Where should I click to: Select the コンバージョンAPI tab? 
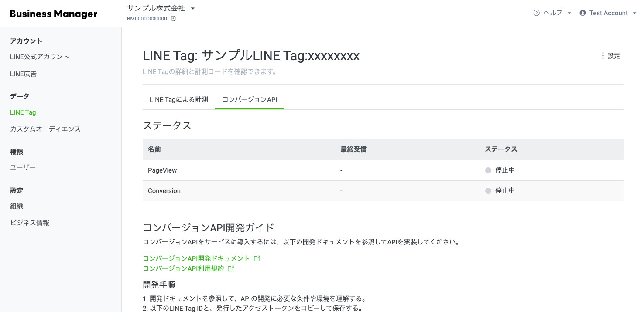tap(249, 99)
